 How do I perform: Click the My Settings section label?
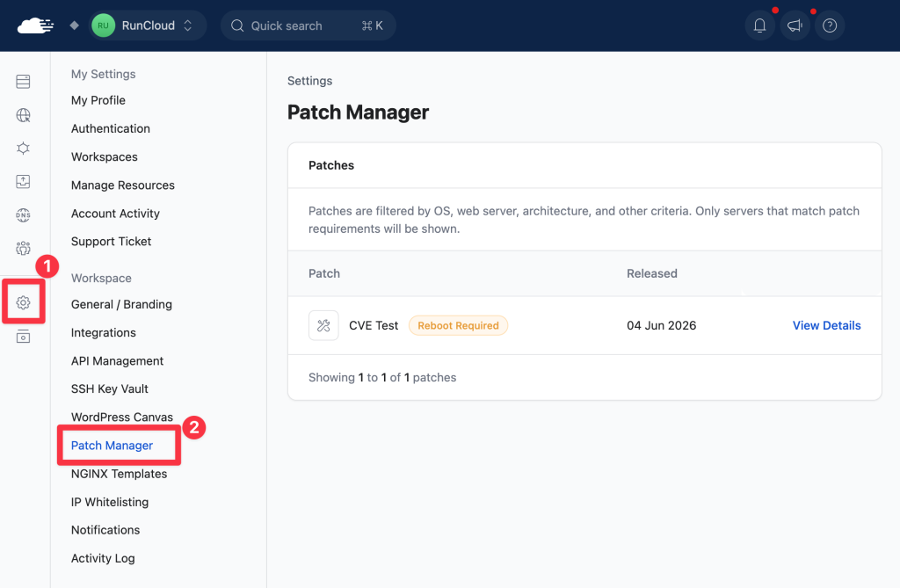104,74
